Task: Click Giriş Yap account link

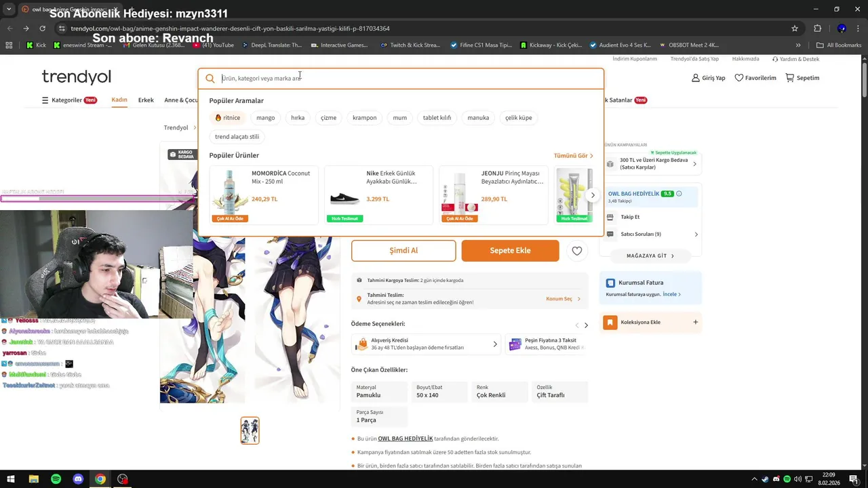Action: 708,78
